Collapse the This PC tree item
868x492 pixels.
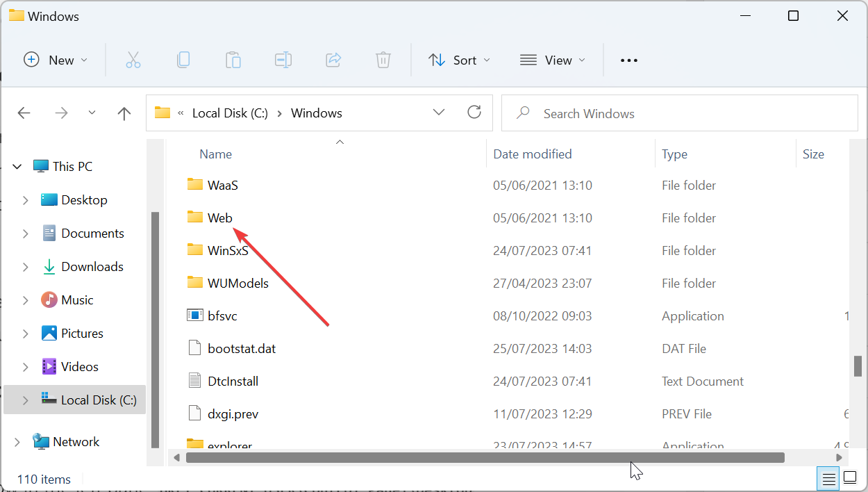[x=17, y=166]
